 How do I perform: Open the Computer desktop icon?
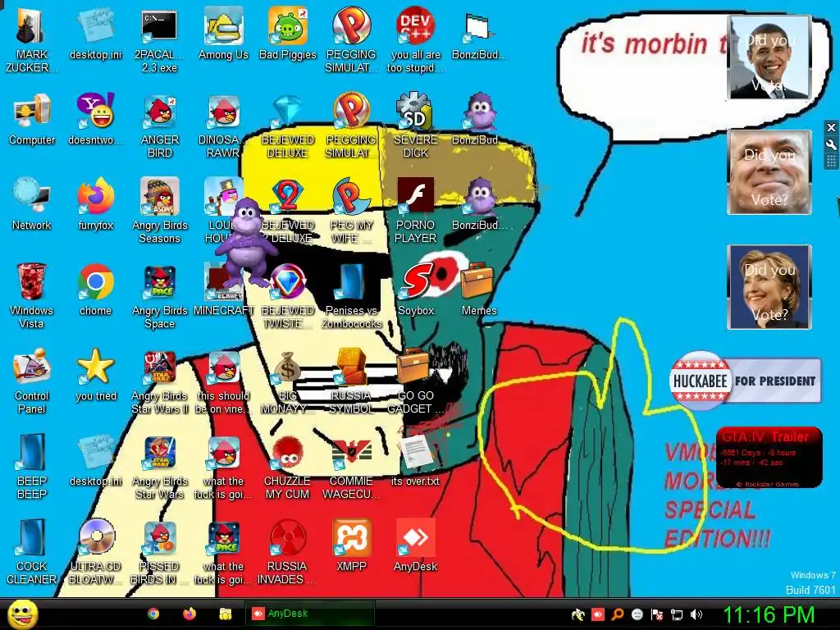[x=32, y=120]
